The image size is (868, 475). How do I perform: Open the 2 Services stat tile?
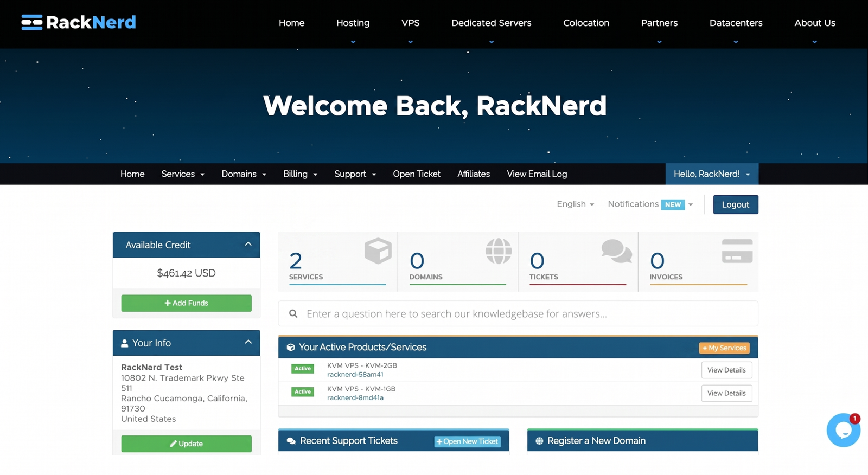pyautogui.click(x=337, y=262)
